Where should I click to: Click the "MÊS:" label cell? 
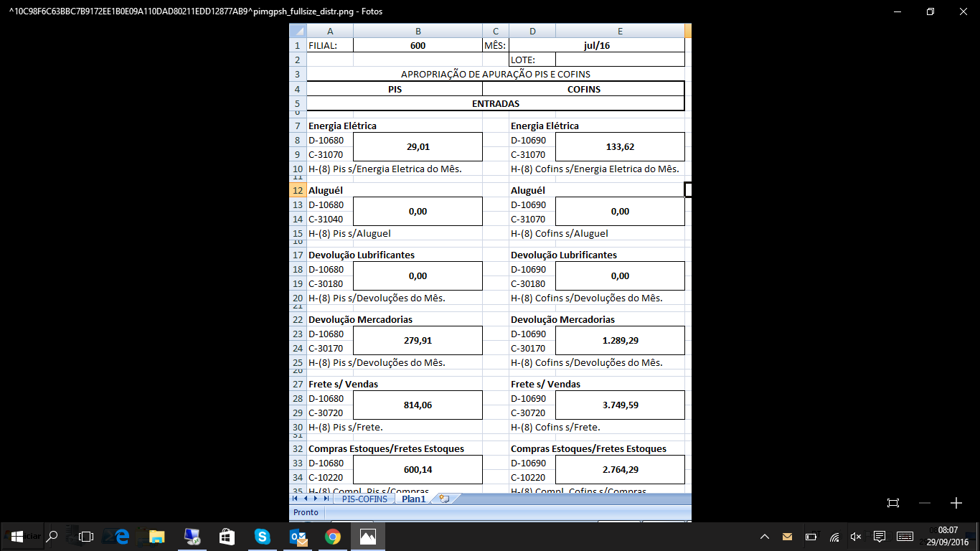coord(496,45)
